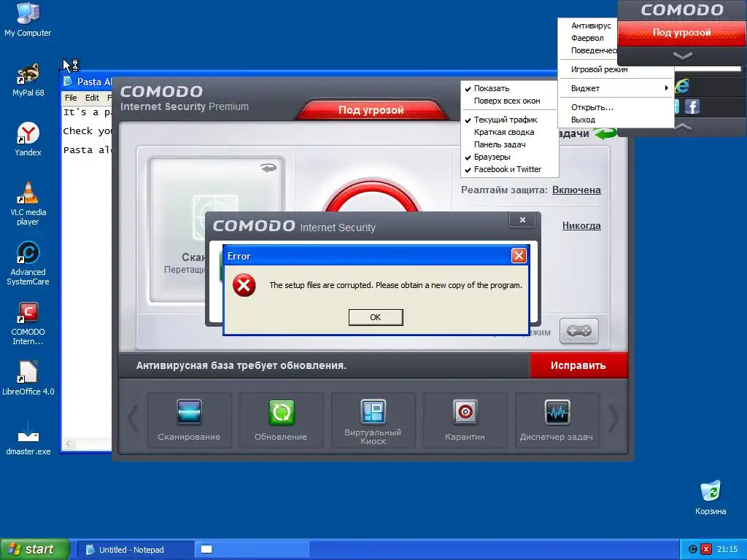Click the game mode gamepad button
Viewport: 747px width, 560px height.
click(x=578, y=331)
